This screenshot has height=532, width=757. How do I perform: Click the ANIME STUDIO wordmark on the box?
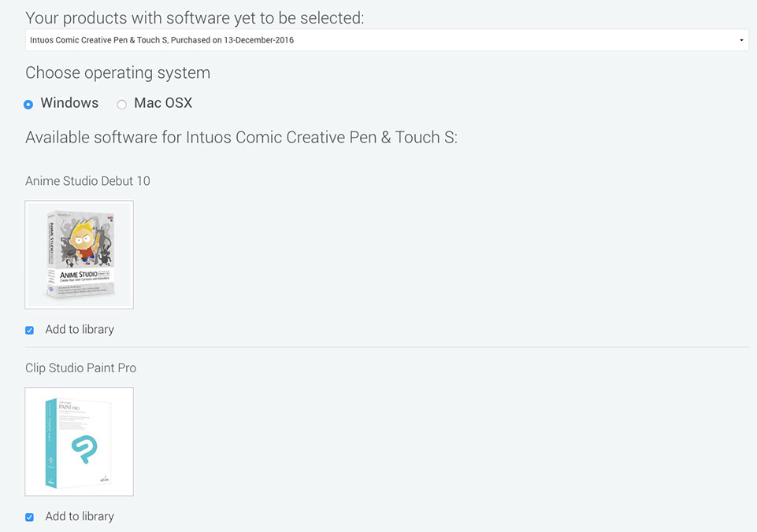(x=79, y=275)
